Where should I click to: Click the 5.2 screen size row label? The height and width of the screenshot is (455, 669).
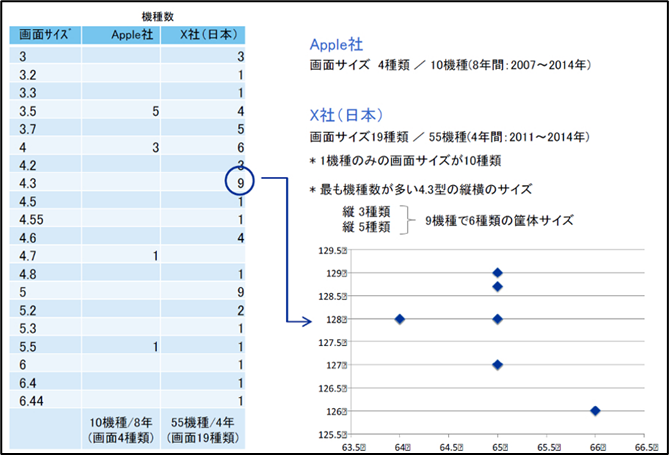point(28,311)
